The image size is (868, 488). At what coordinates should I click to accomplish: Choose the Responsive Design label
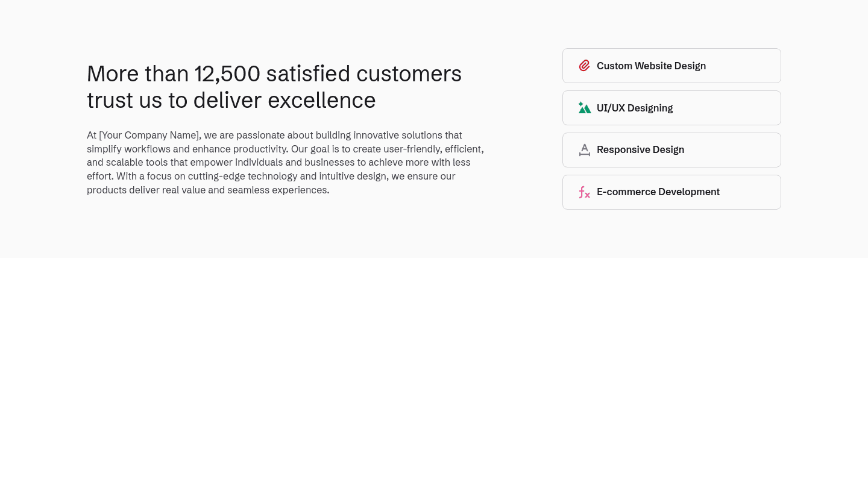pos(640,150)
